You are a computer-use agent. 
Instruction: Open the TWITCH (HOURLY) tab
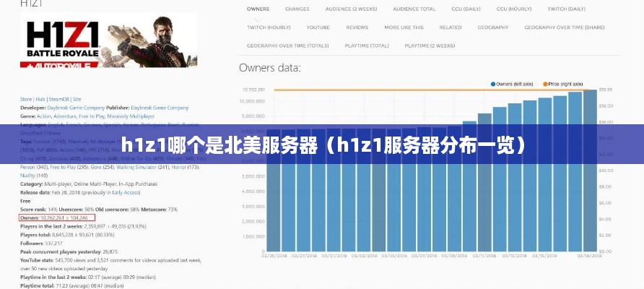coord(269,27)
